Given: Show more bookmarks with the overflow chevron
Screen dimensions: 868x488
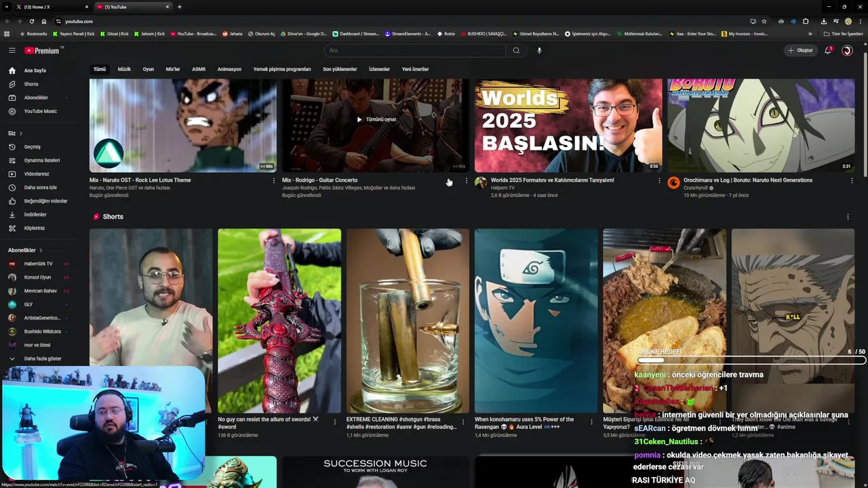Looking at the screenshot, I should coord(810,33).
